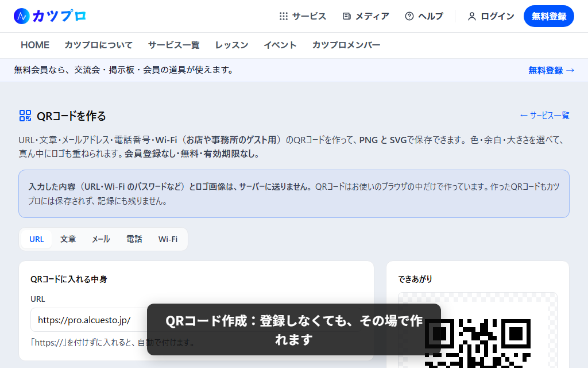Click the ログイン user icon
This screenshot has width=588, height=368.
[x=472, y=16]
